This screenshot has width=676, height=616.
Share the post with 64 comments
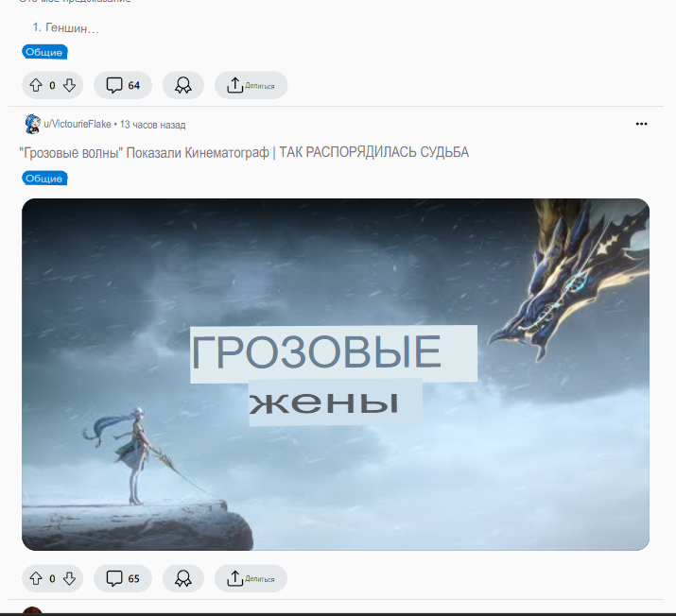tap(251, 85)
